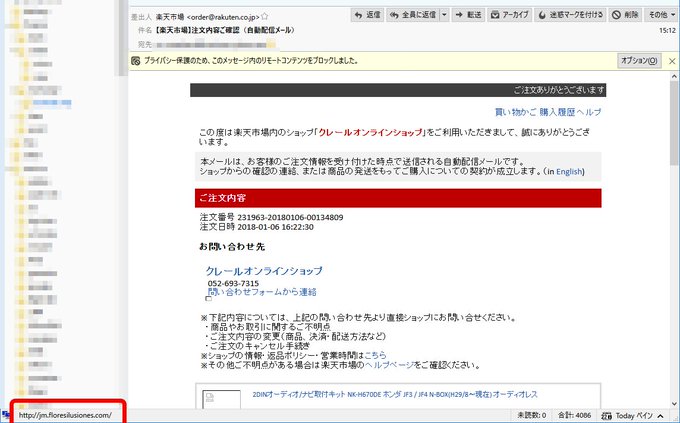Click the broken product image thumbnail

click(x=221, y=400)
